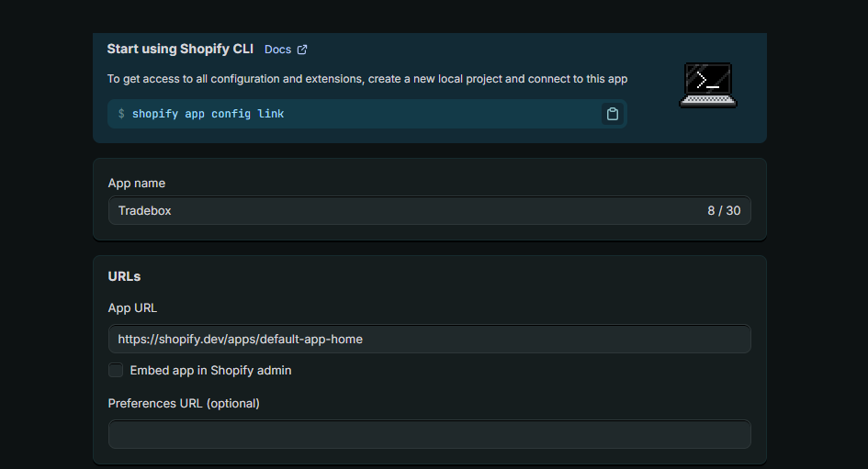
Task: Open the Docs link
Action: tap(276, 50)
